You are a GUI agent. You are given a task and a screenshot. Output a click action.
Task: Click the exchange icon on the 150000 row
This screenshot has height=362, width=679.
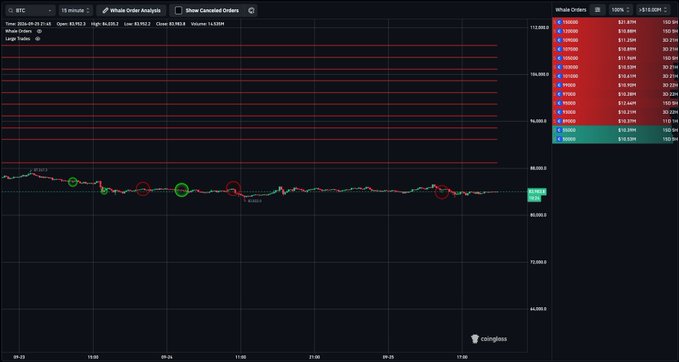coord(559,22)
